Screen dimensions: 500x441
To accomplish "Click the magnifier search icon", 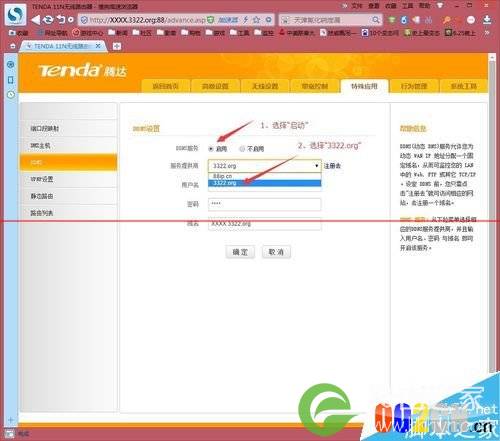I will coord(376,20).
